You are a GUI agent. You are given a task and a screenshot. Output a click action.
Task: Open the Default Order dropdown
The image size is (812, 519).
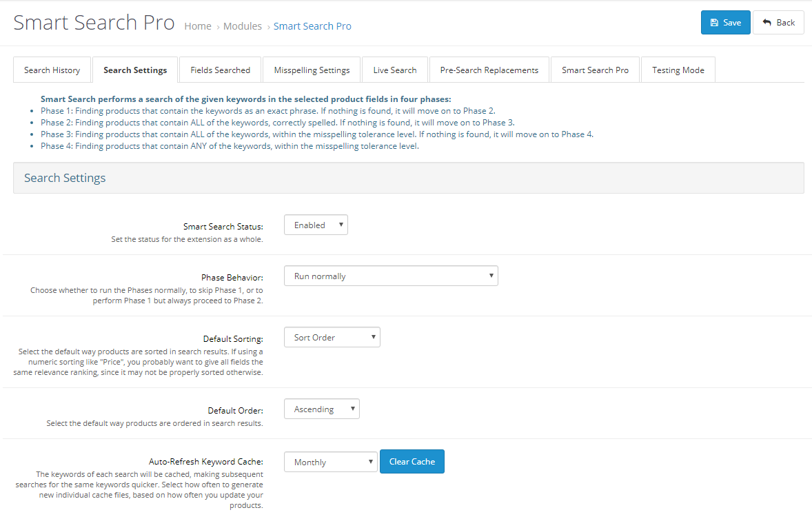321,409
